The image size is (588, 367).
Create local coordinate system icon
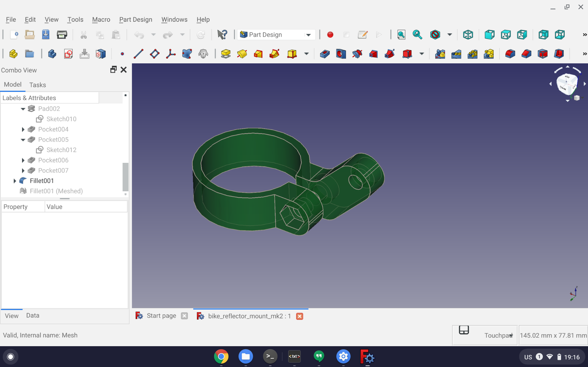click(x=171, y=54)
